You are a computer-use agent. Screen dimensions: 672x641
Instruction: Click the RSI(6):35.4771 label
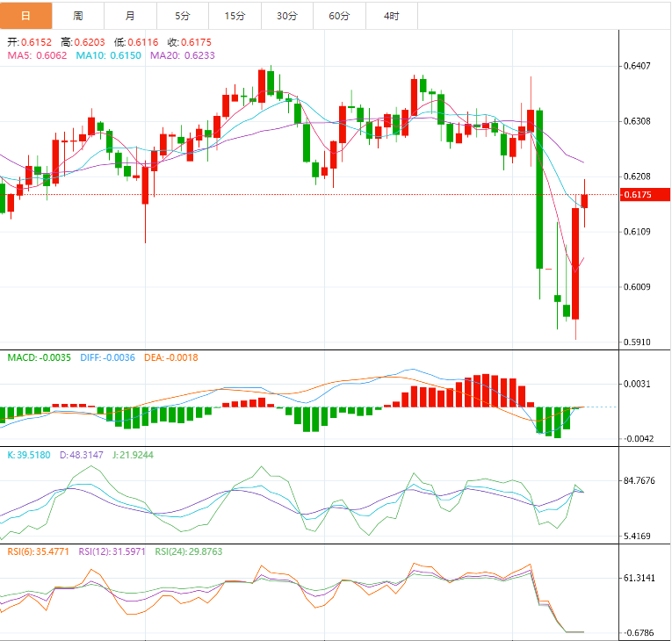pyautogui.click(x=38, y=552)
